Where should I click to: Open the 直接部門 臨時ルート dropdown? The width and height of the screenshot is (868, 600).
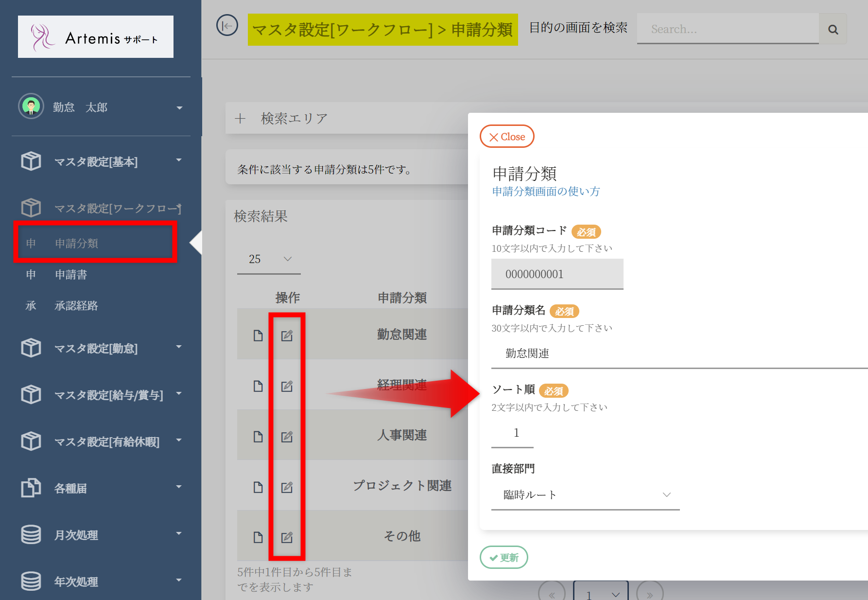tap(585, 495)
